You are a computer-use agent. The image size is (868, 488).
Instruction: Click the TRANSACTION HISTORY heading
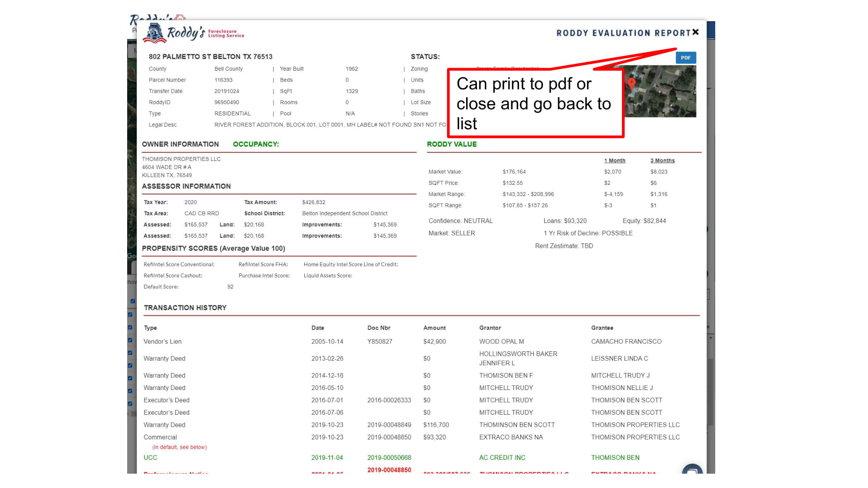[185, 308]
